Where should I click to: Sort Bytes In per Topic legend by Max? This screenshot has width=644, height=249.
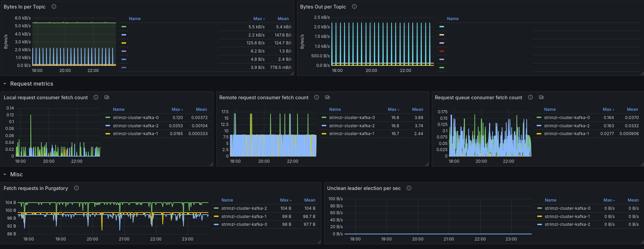click(259, 19)
